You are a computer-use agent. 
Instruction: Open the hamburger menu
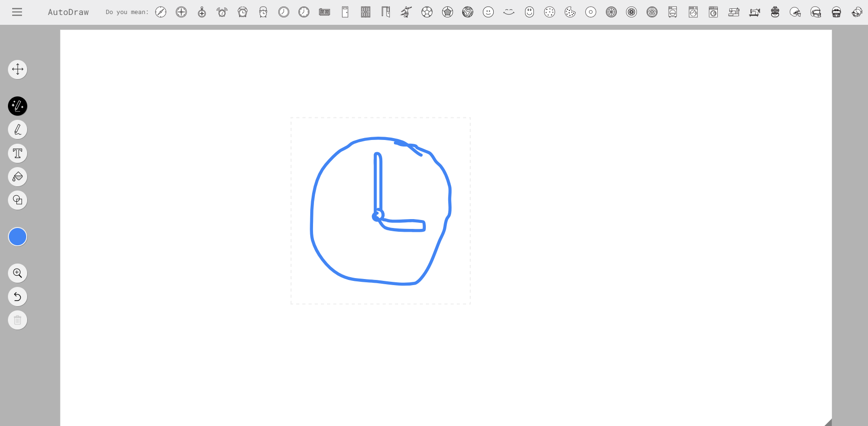[17, 12]
